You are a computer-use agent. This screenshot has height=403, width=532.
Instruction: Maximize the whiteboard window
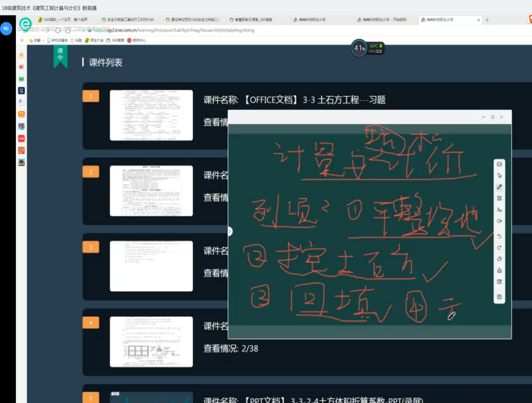493,117
